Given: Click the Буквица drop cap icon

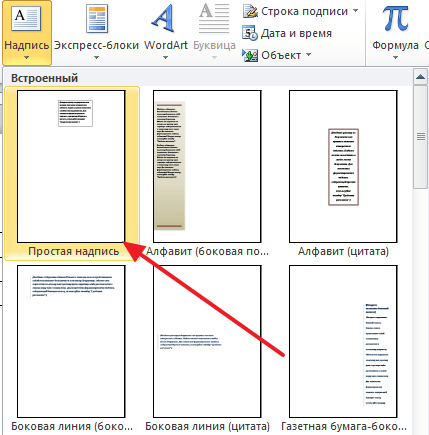Looking at the screenshot, I should (x=214, y=18).
